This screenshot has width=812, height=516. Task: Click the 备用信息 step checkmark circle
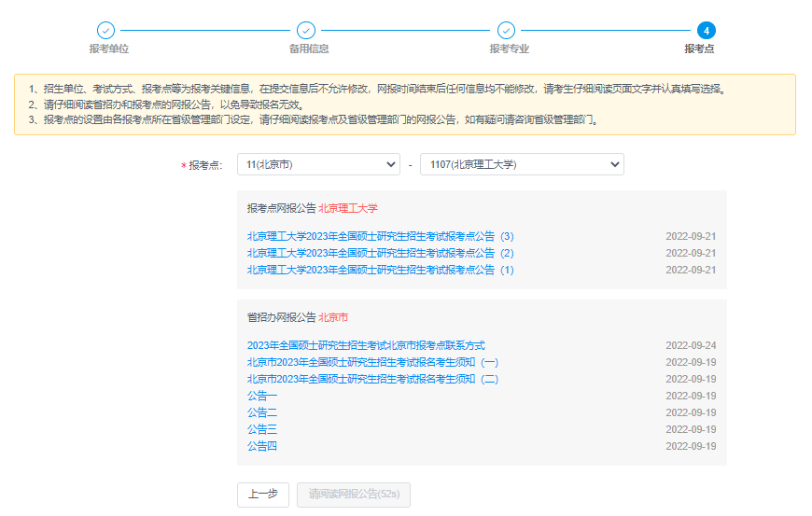pyautogui.click(x=306, y=31)
